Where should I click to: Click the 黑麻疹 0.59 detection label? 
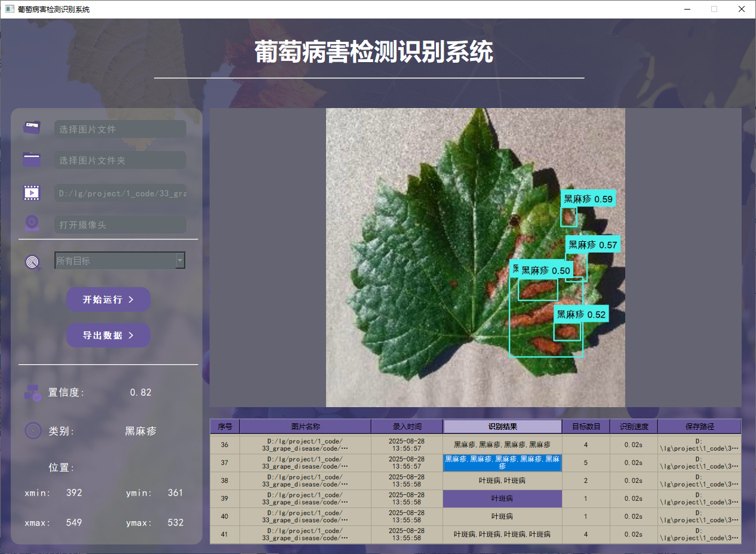(x=588, y=199)
